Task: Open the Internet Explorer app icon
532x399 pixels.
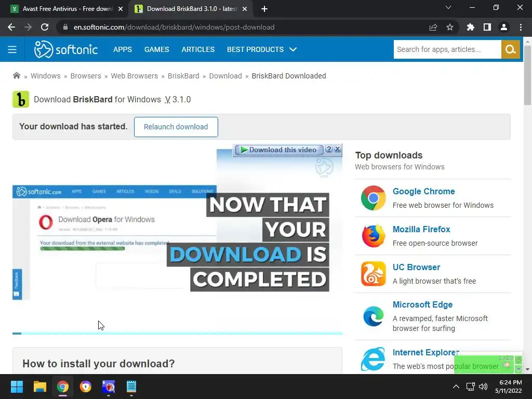Action: point(373,359)
